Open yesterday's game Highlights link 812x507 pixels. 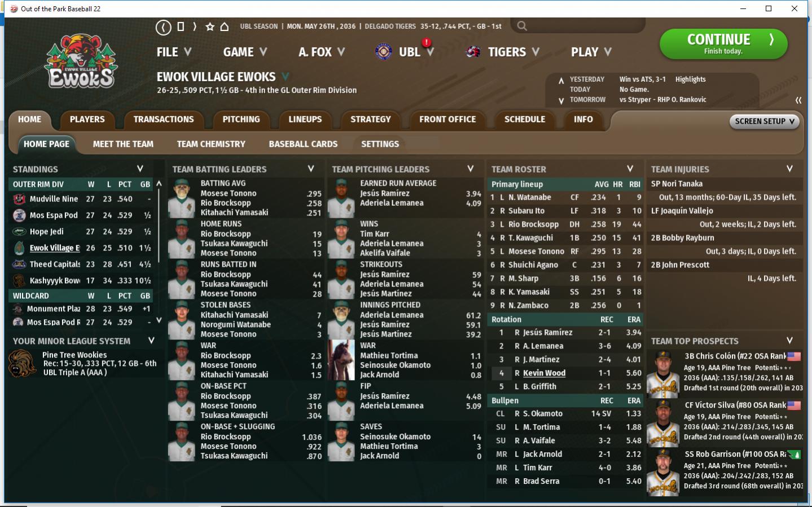(x=691, y=80)
